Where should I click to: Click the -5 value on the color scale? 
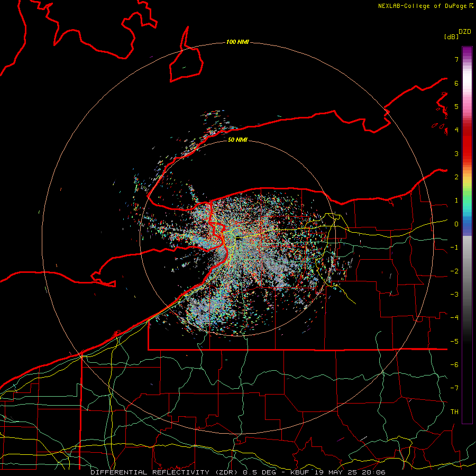tap(454, 342)
